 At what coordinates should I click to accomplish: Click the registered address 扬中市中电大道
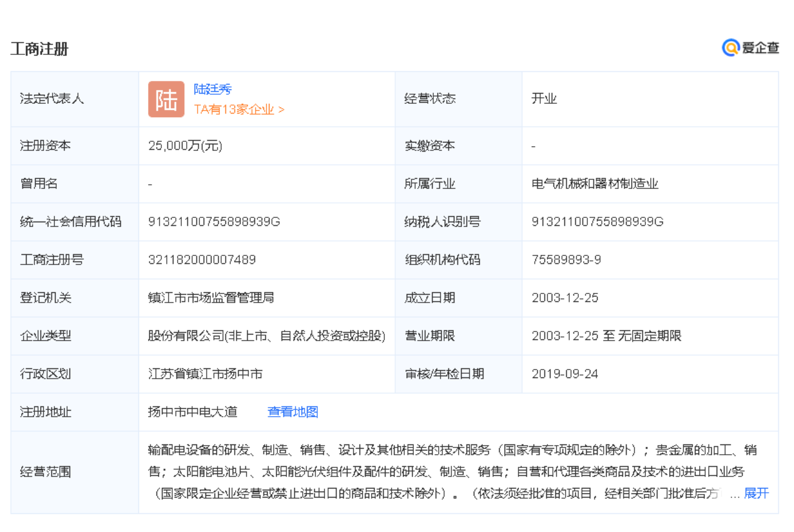tap(193, 412)
